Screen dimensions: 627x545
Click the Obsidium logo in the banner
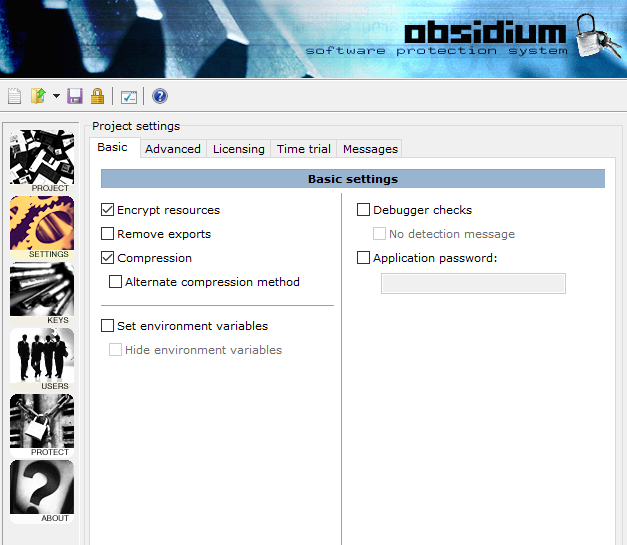[x=485, y=32]
